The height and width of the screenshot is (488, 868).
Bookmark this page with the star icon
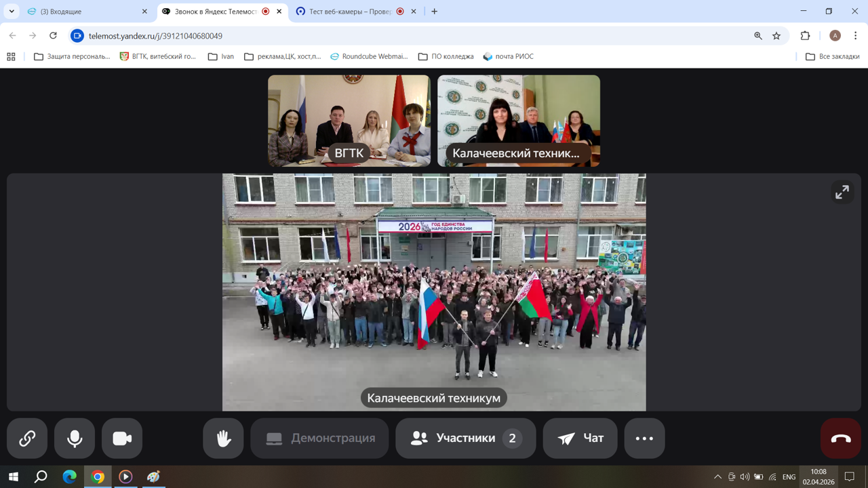pyautogui.click(x=776, y=36)
